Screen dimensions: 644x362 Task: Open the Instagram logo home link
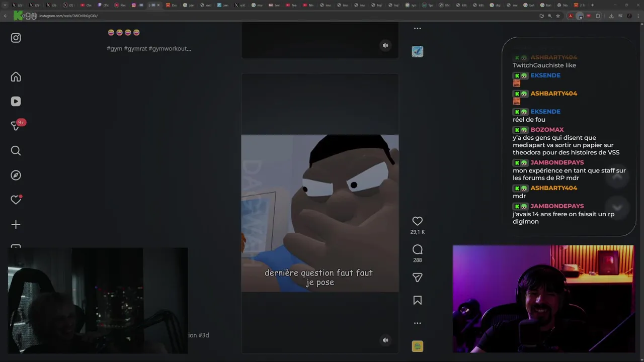[16, 38]
